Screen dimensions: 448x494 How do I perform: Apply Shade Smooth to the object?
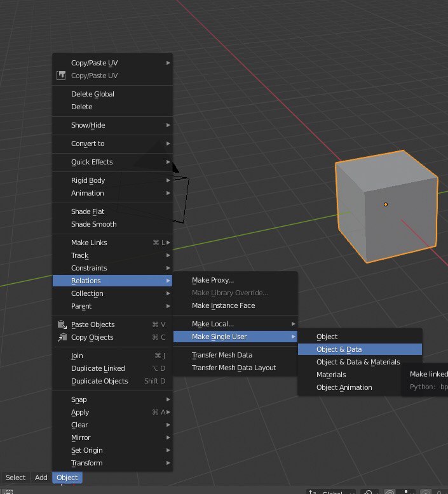112,224
